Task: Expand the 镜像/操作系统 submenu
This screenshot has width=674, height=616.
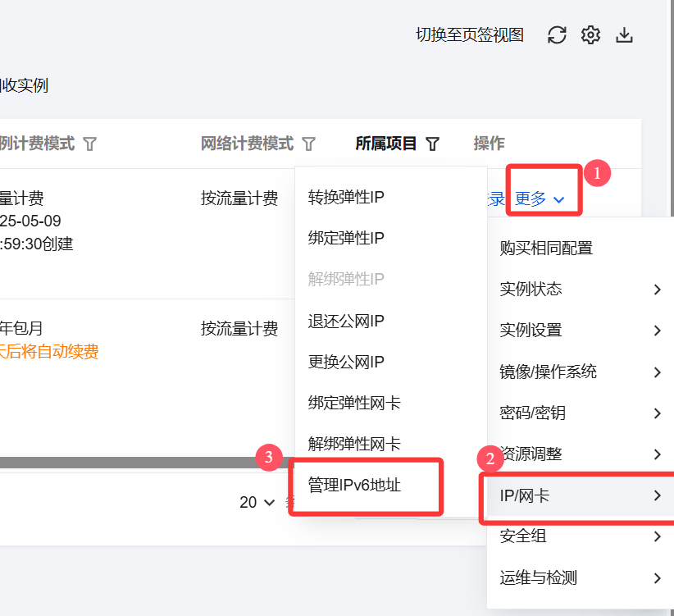Action: [x=581, y=372]
